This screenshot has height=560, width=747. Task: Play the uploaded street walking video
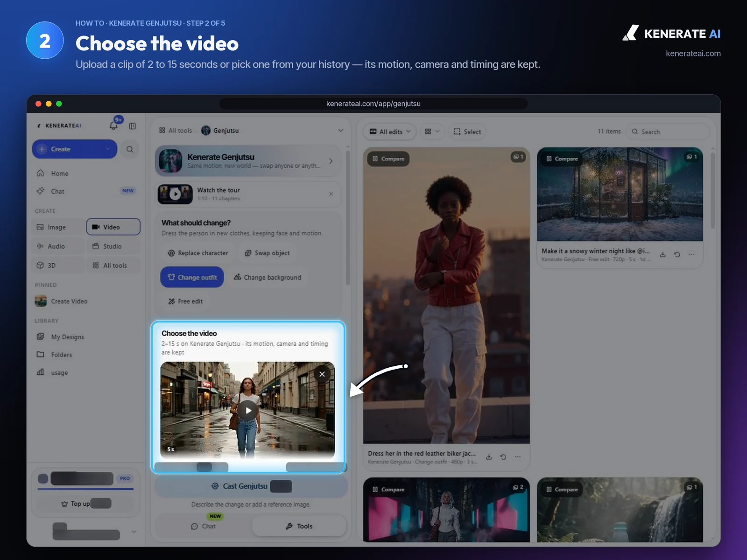pos(247,411)
